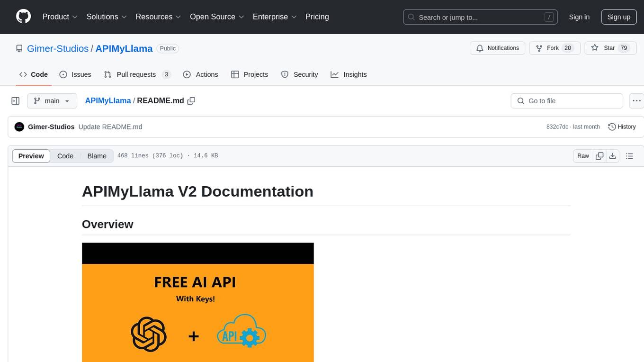Viewport: 644px width, 362px height.
Task: Open the Pricing page
Action: (x=317, y=17)
